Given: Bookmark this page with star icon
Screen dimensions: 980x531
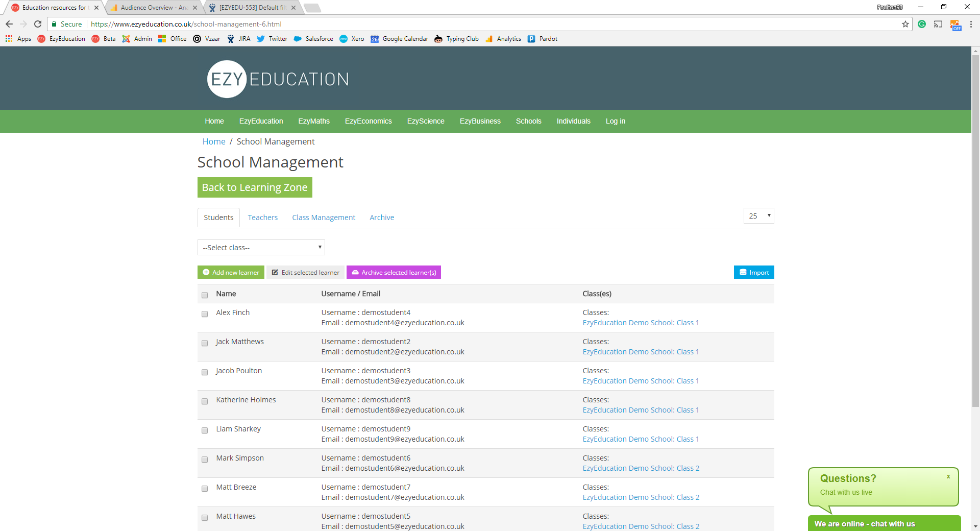Looking at the screenshot, I should (905, 24).
